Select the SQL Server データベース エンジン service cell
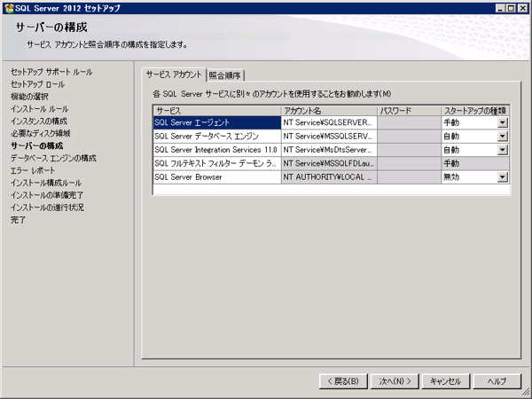Image resolution: width=532 pixels, height=399 pixels. [217, 136]
